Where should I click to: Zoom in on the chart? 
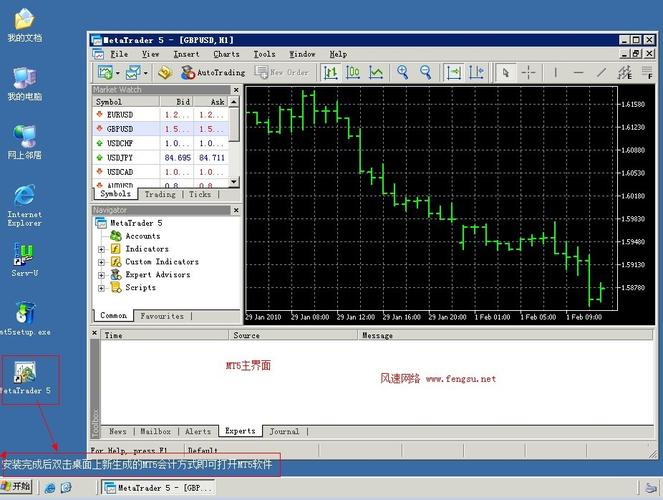click(x=403, y=73)
